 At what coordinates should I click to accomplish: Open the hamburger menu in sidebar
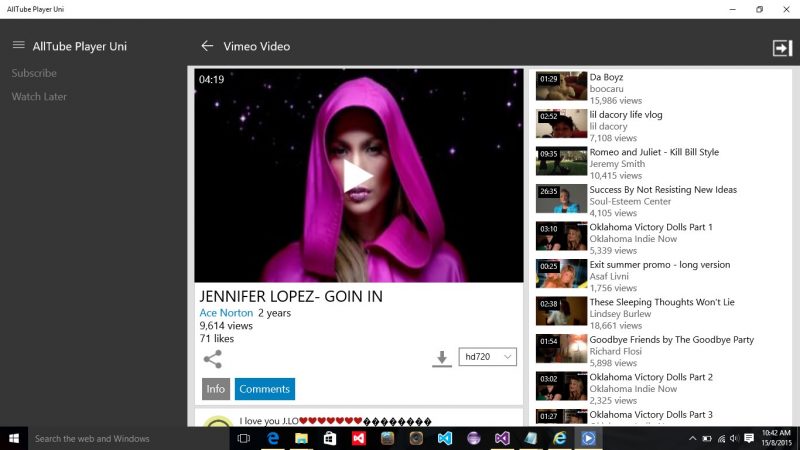tap(18, 45)
